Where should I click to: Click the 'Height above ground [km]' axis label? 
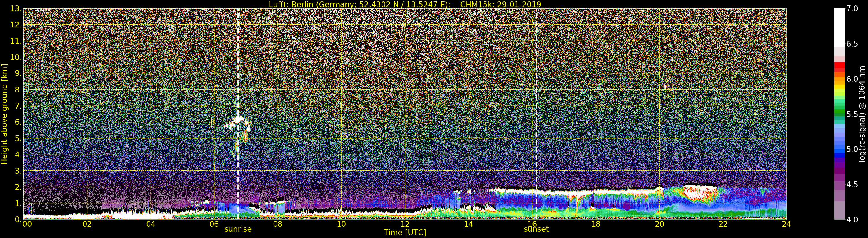coord(4,114)
